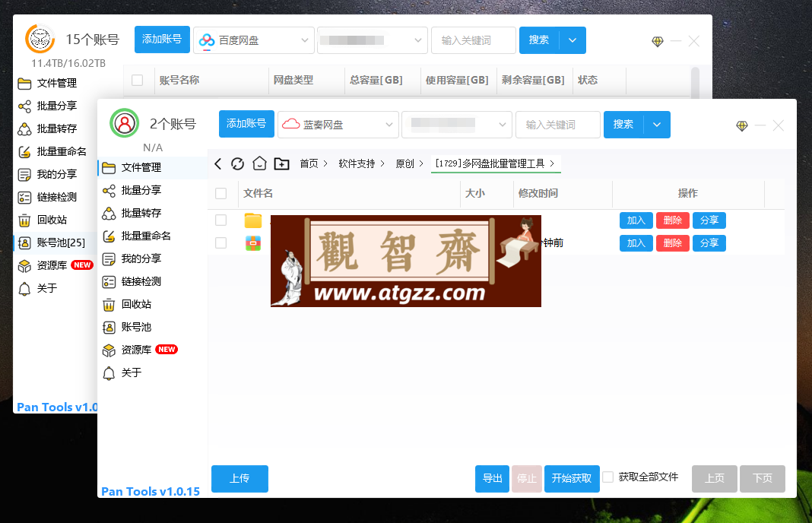Click the 导出 button
812x523 pixels.
493,478
